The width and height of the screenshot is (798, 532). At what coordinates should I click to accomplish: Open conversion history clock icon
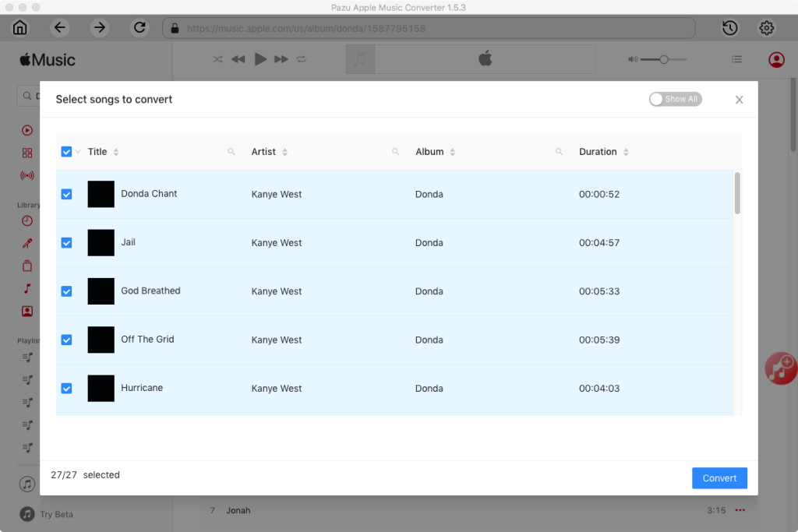click(x=729, y=28)
